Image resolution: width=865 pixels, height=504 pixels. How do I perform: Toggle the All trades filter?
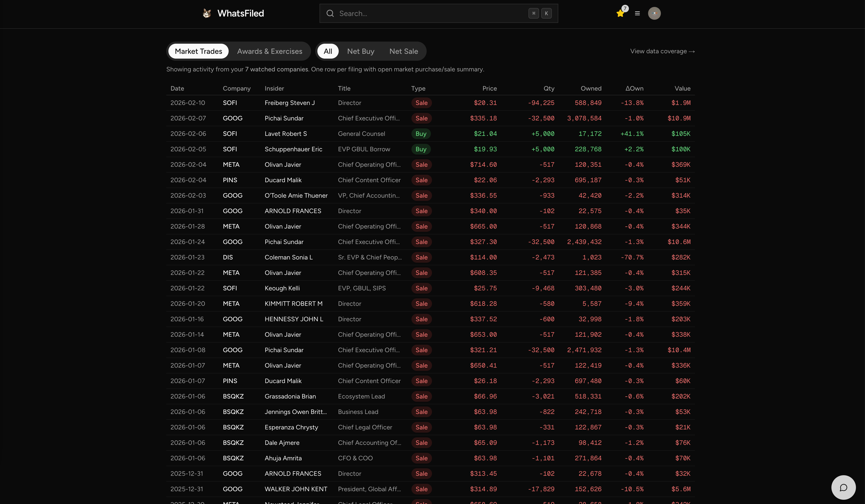point(328,51)
